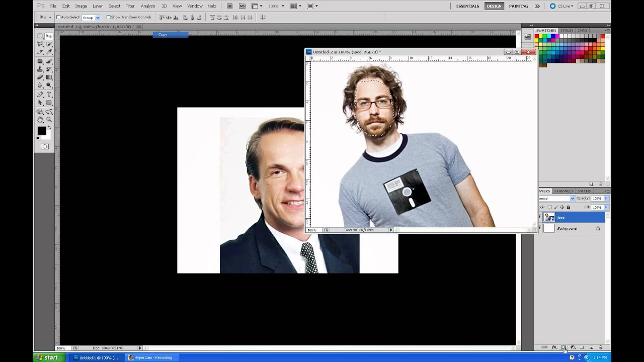Open the layer Opacity slider arrow
The height and width of the screenshot is (362, 644).
click(x=606, y=199)
